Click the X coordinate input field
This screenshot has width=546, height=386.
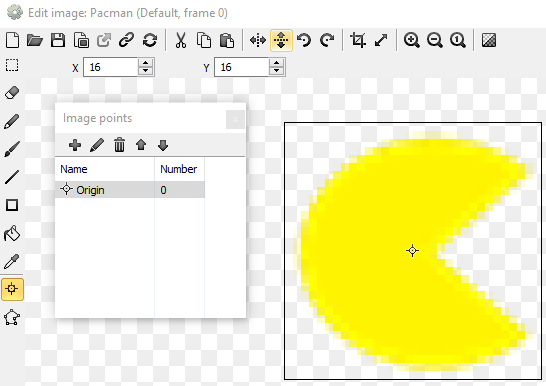(x=111, y=67)
